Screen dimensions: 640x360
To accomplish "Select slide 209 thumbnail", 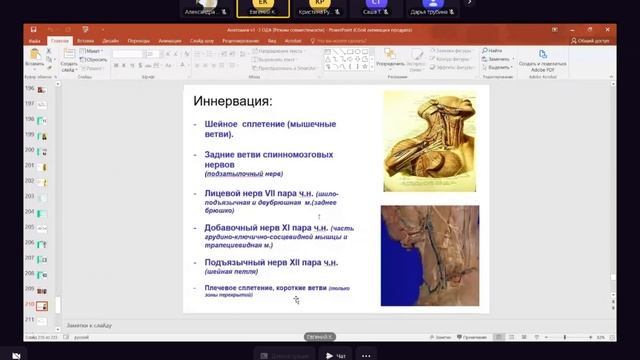I will pyautogui.click(x=42, y=291).
